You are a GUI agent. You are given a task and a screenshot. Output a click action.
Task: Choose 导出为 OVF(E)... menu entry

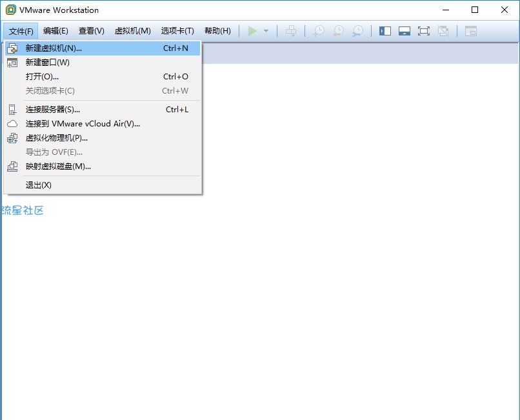[x=103, y=152]
